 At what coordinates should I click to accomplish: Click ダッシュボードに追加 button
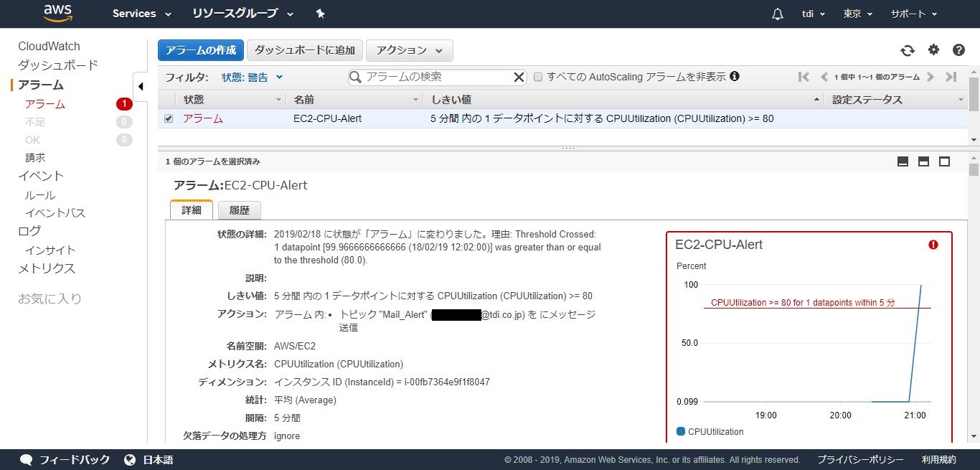[x=305, y=50]
